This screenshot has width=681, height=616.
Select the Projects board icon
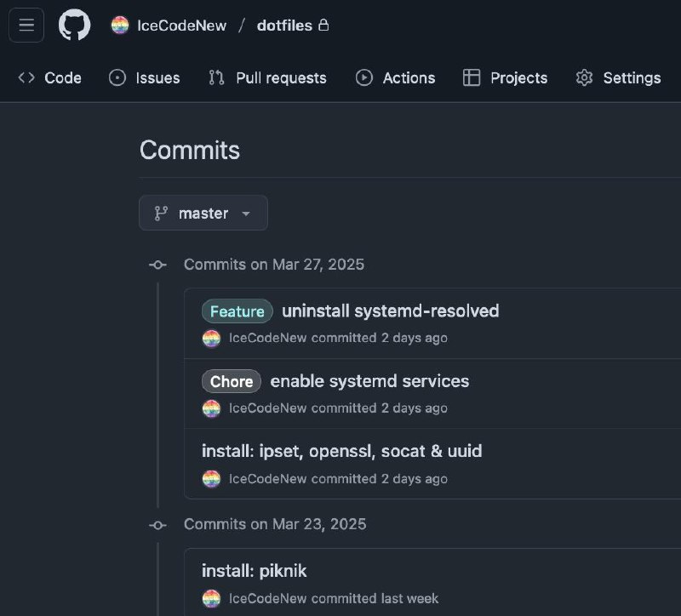tap(471, 77)
